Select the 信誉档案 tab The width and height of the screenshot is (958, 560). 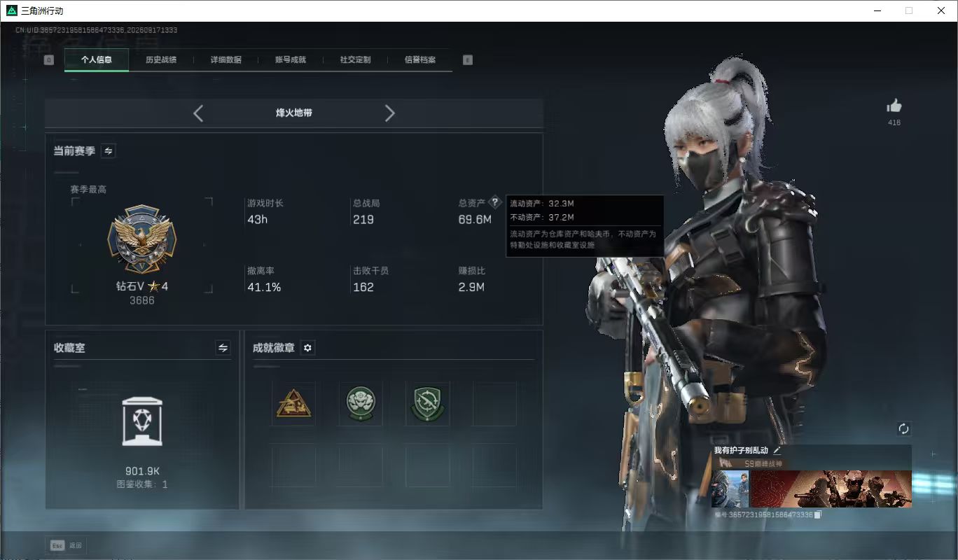coord(420,60)
